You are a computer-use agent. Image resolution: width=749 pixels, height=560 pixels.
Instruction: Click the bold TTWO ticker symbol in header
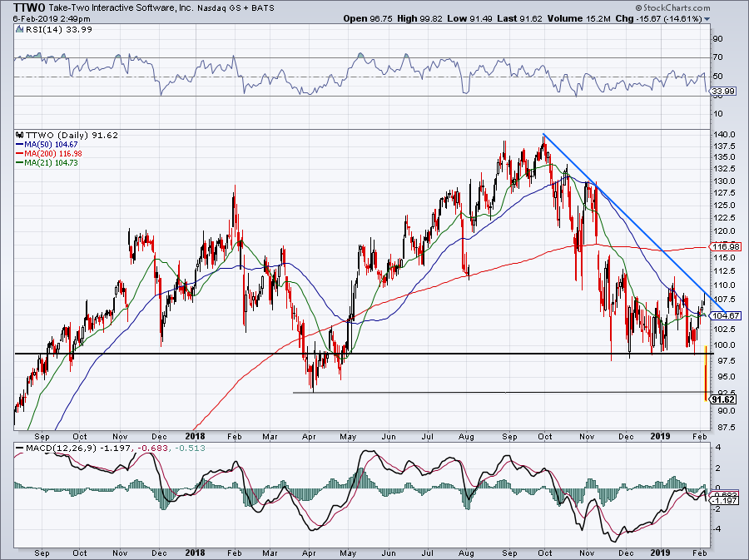29,7
